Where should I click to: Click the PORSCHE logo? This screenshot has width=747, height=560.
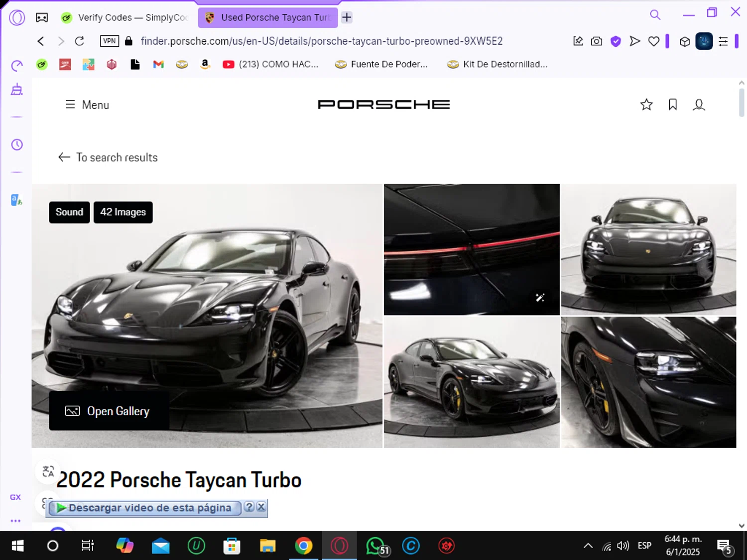383,104
